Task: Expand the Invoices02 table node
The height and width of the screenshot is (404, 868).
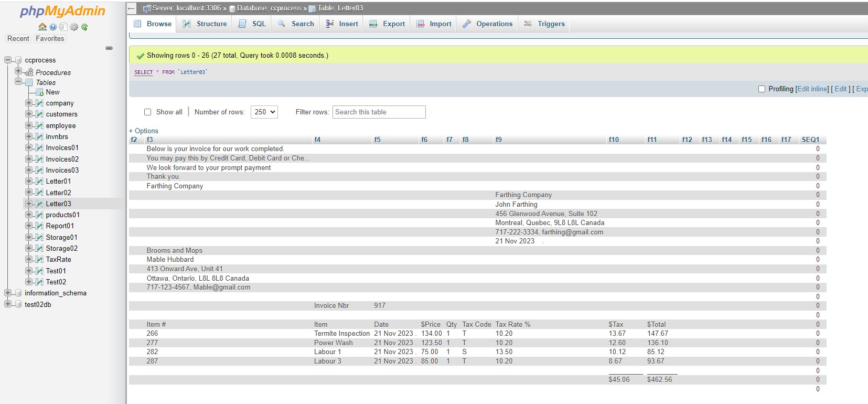Action: click(x=29, y=159)
